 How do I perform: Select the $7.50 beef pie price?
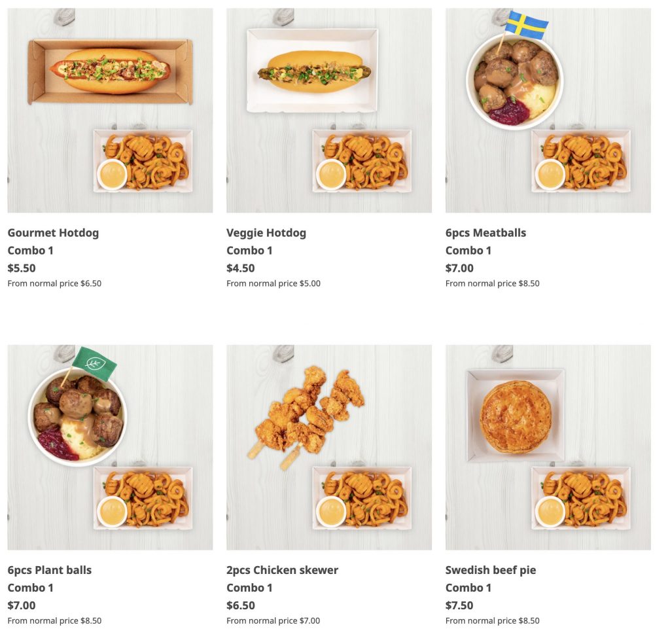(459, 605)
